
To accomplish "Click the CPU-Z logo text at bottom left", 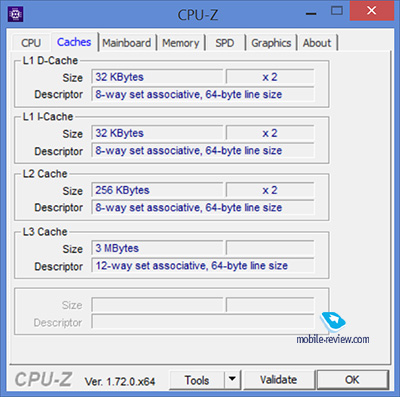I will 43,379.
